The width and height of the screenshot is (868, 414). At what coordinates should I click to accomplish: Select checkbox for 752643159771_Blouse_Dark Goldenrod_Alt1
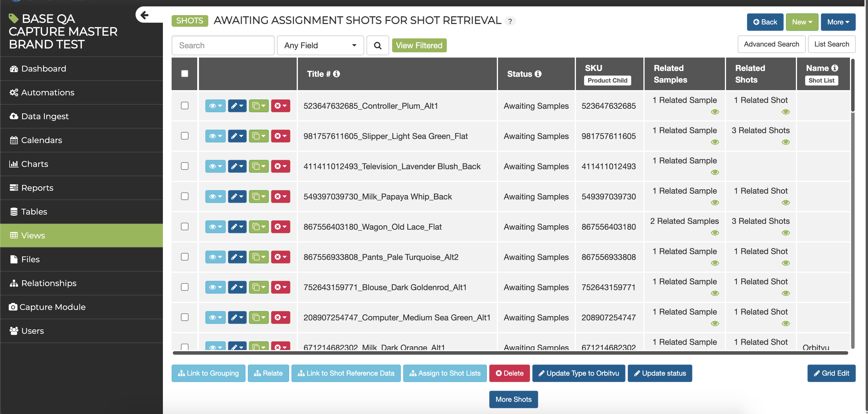point(185,287)
